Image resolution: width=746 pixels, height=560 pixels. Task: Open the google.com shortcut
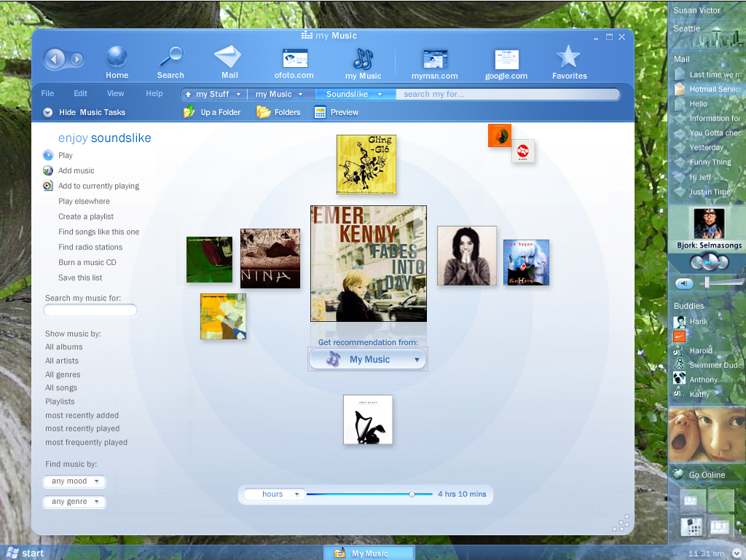tap(506, 64)
